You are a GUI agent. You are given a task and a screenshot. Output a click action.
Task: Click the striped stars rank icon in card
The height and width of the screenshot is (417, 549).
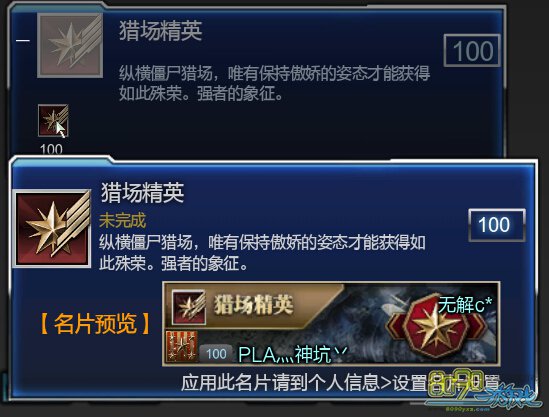[x=182, y=347]
